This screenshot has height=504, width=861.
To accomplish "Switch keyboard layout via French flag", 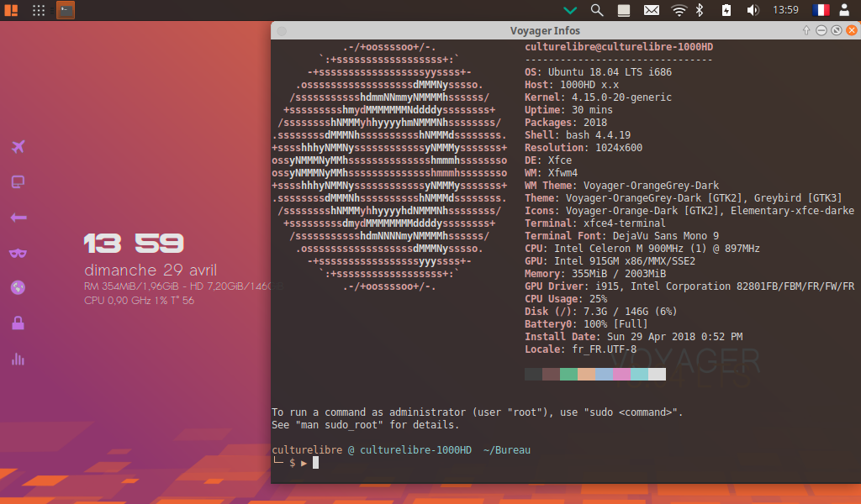I will coord(820,10).
